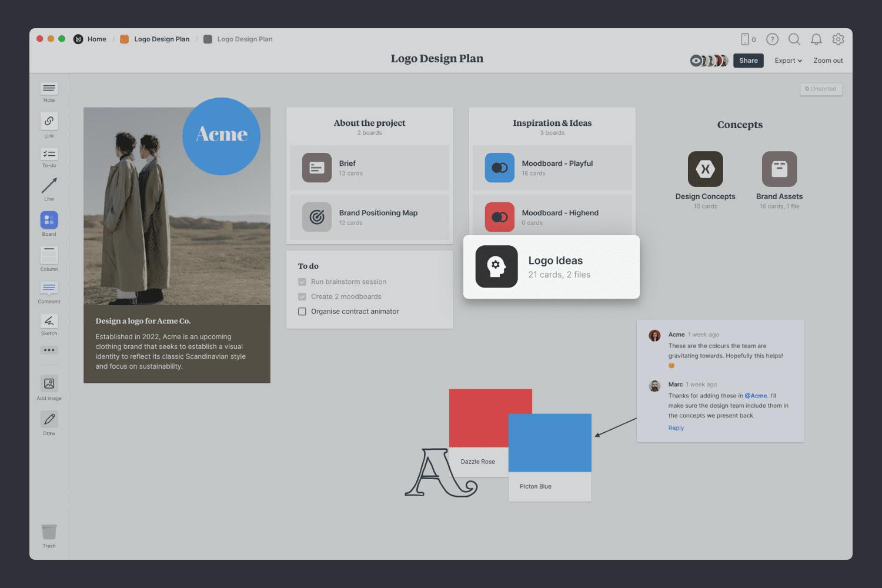Click Reply under Marc's comment
Screen dimensions: 882x588
click(x=676, y=428)
